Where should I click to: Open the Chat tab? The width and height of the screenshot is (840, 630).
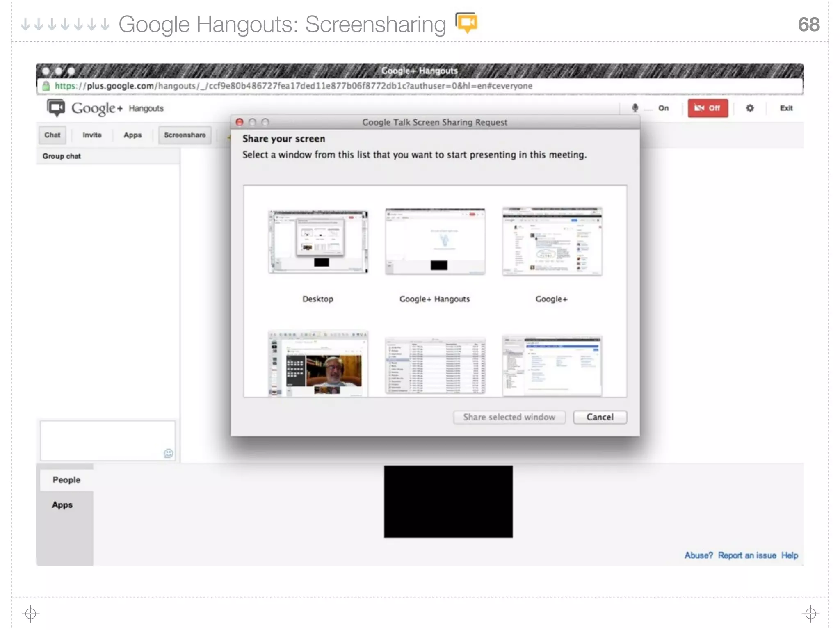(x=52, y=135)
